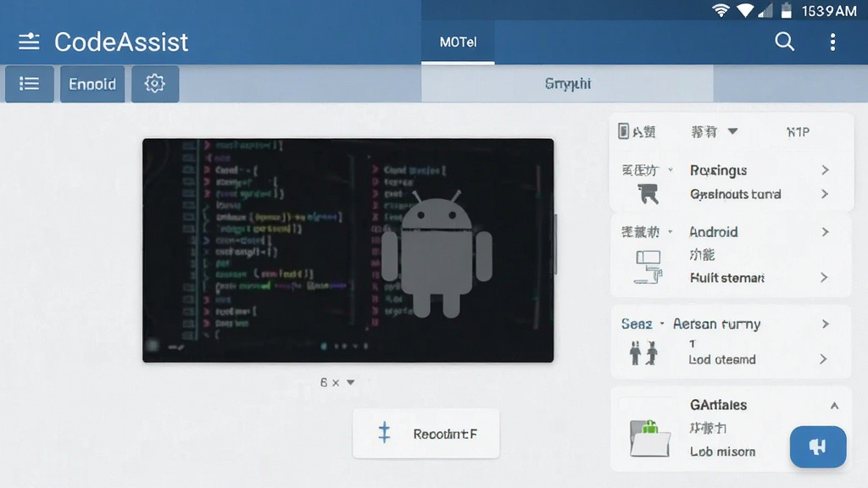The image size is (868, 488).
Task: Select the Hulit stoman label
Action: (726, 278)
